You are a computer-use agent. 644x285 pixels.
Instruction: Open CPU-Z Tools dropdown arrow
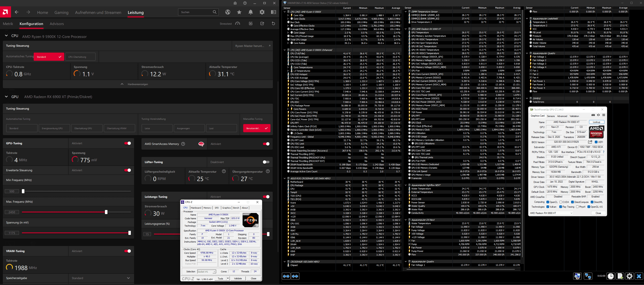coord(228,278)
